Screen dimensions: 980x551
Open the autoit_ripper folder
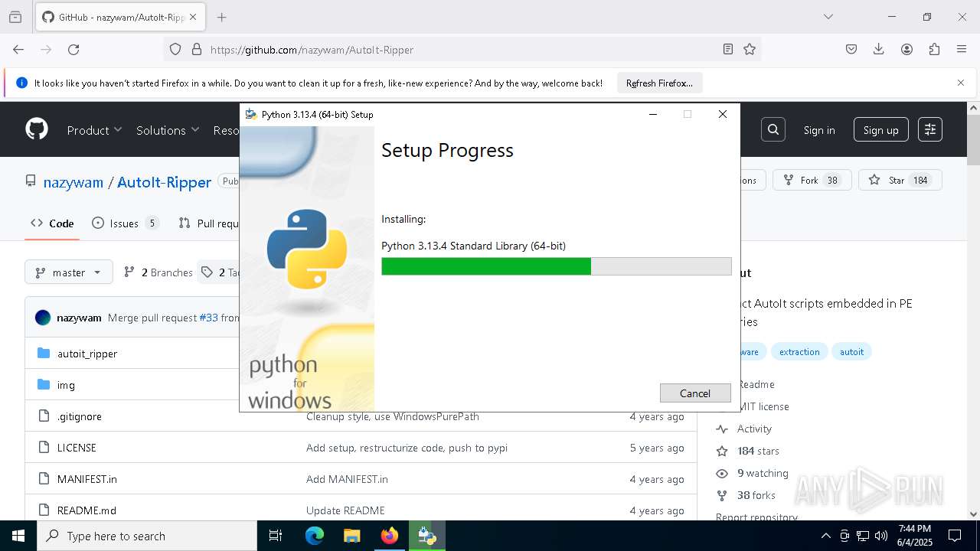pos(87,354)
